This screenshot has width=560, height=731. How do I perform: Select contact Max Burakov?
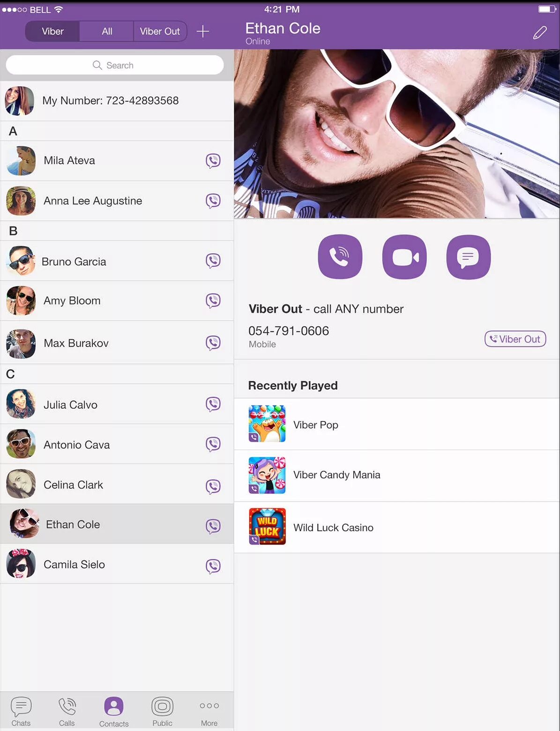[x=117, y=343]
